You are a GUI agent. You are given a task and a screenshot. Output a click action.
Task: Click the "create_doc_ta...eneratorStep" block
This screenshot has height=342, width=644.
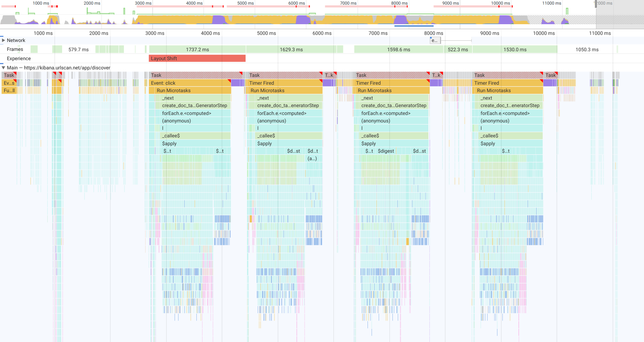point(289,105)
